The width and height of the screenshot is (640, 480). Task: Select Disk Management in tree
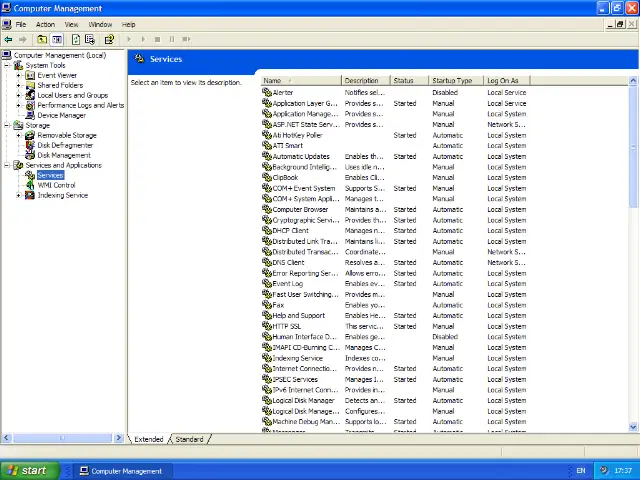(x=64, y=155)
